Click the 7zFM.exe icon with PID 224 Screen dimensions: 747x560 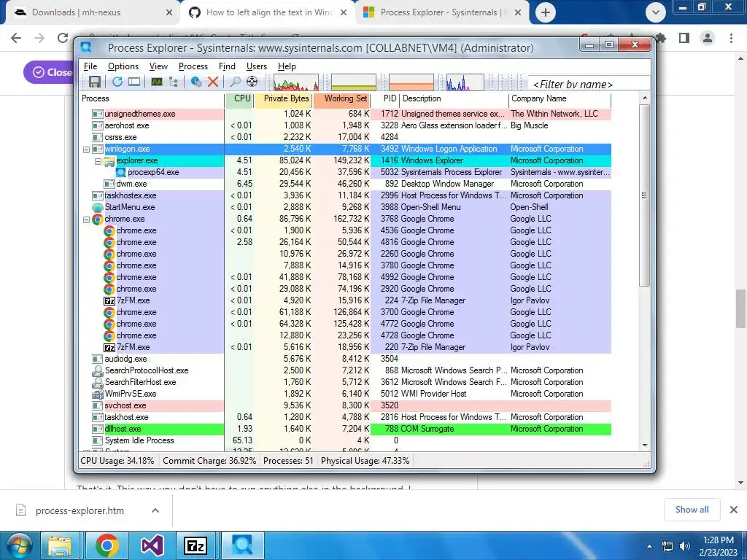(x=109, y=300)
